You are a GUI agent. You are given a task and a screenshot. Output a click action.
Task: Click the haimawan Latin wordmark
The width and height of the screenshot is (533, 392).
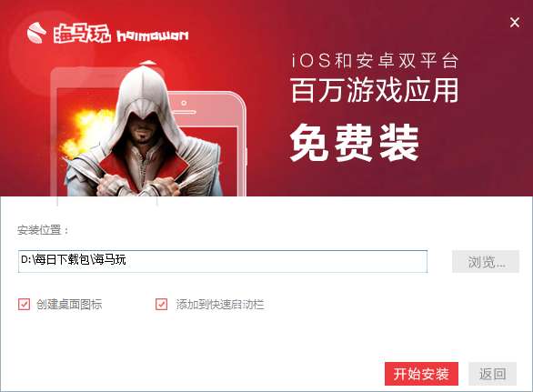(x=152, y=35)
